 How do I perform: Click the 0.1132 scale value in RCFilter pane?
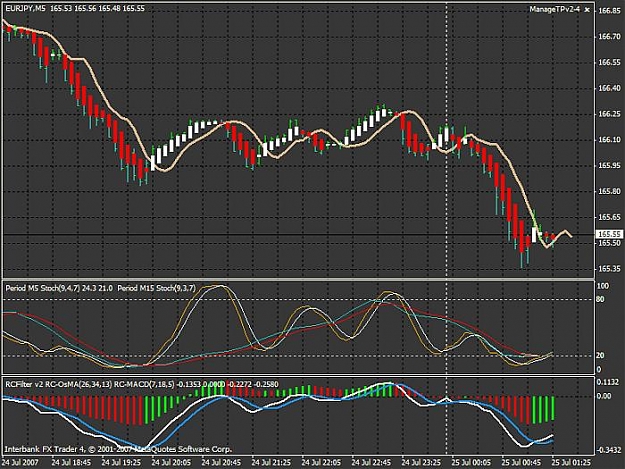point(609,382)
